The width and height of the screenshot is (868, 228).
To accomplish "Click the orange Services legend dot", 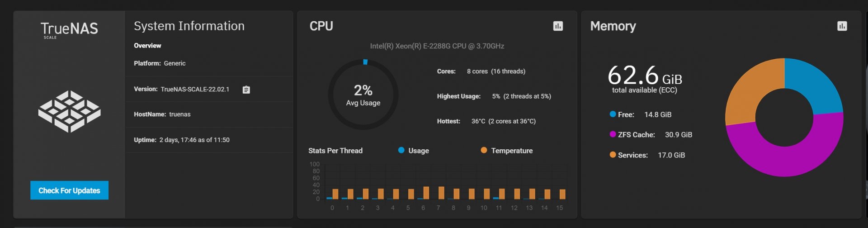I will click(x=613, y=155).
